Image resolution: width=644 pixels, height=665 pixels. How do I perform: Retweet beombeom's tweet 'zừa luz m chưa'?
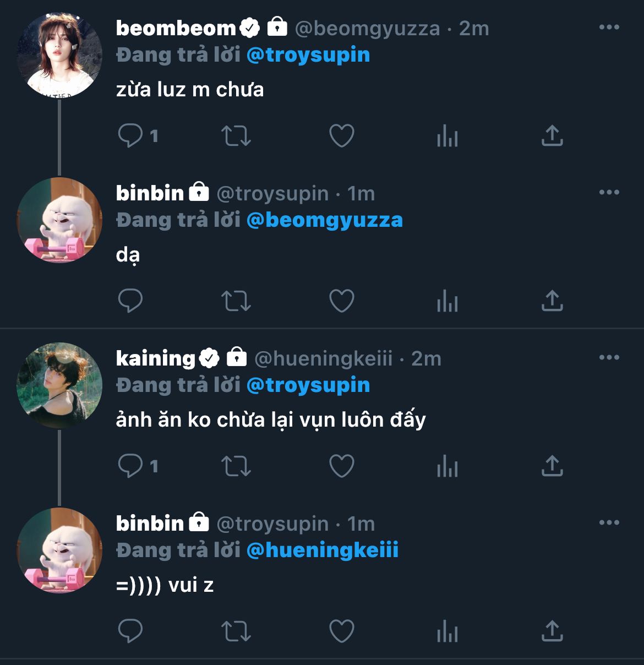236,135
